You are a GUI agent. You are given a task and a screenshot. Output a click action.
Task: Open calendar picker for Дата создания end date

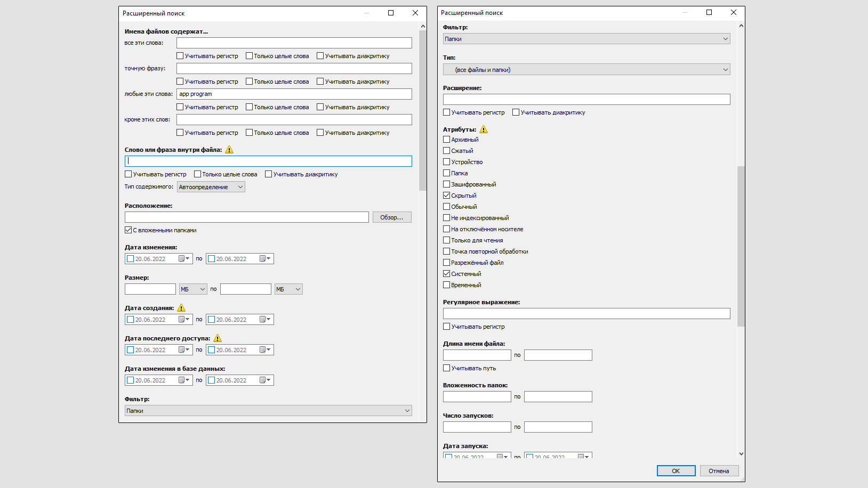pos(265,320)
